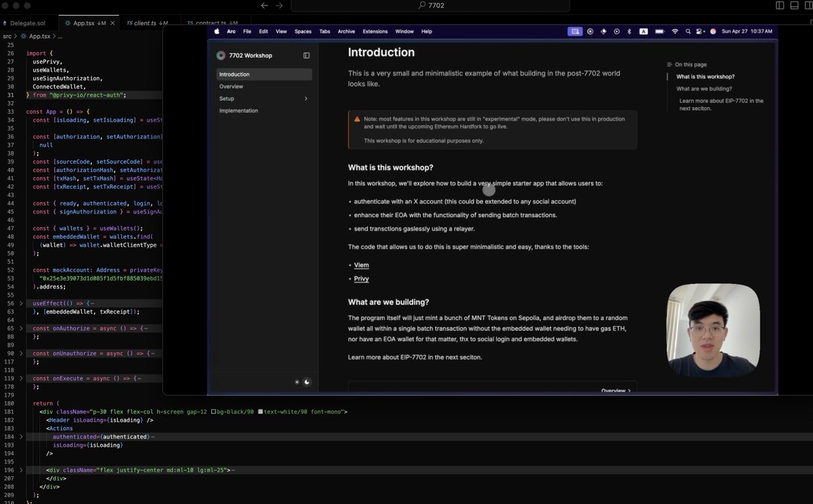This screenshot has height=504, width=813.
Task: Unfold the onUnauthorize function at line 90
Action: click(x=21, y=354)
